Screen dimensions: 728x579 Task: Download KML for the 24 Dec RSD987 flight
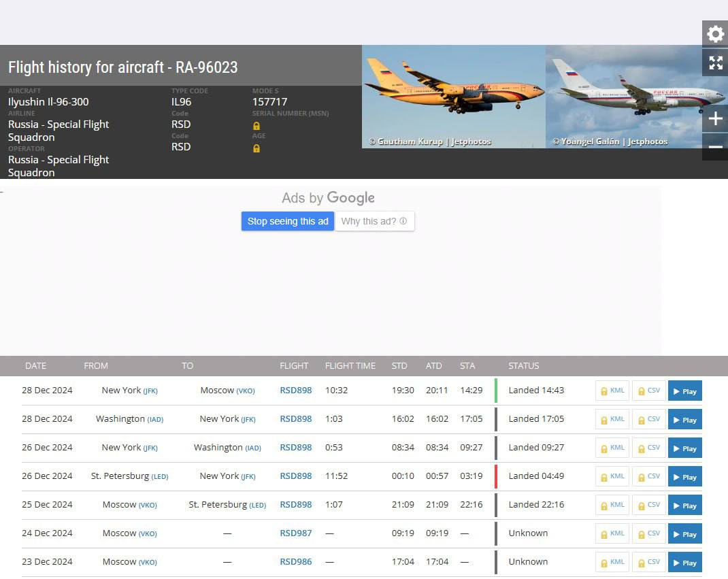612,533
